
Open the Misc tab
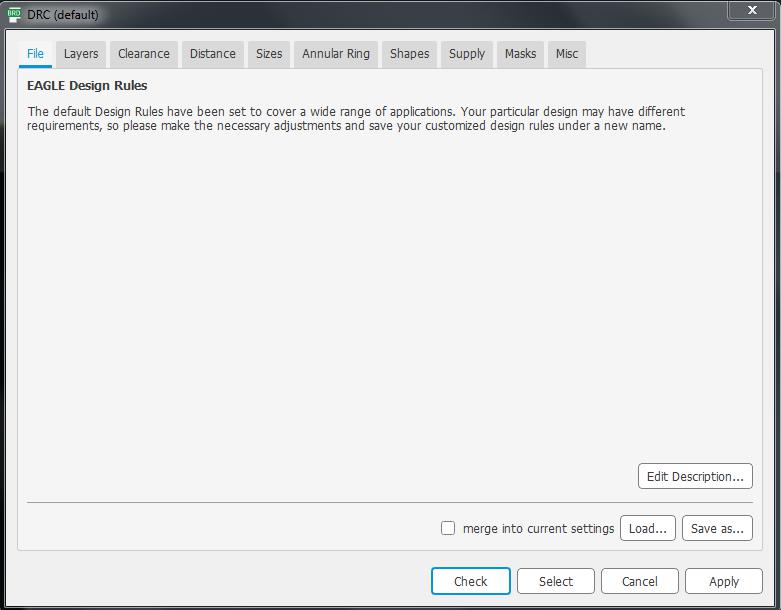point(567,54)
